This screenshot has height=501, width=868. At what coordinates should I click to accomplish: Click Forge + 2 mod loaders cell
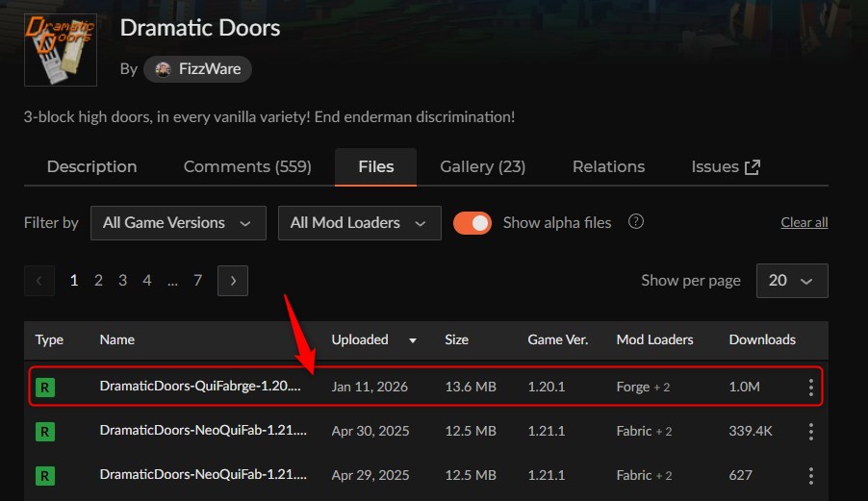click(643, 387)
